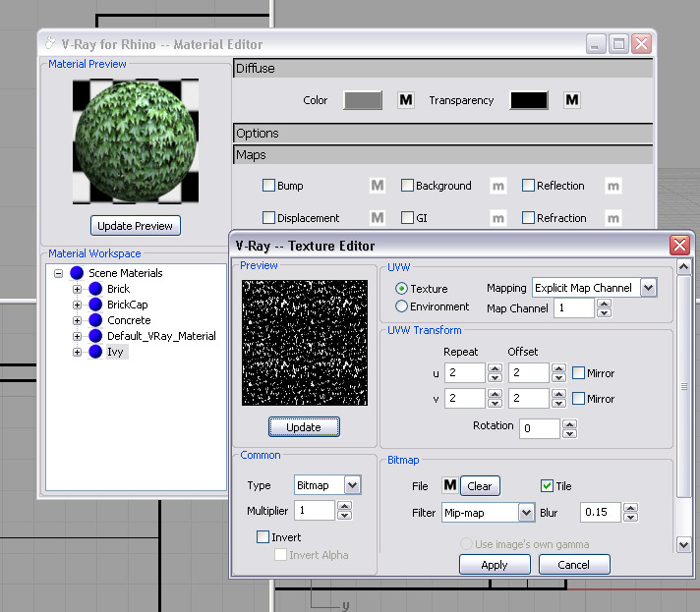The image size is (700, 612).
Task: Click the M map button next to Transparency
Action: tap(571, 100)
